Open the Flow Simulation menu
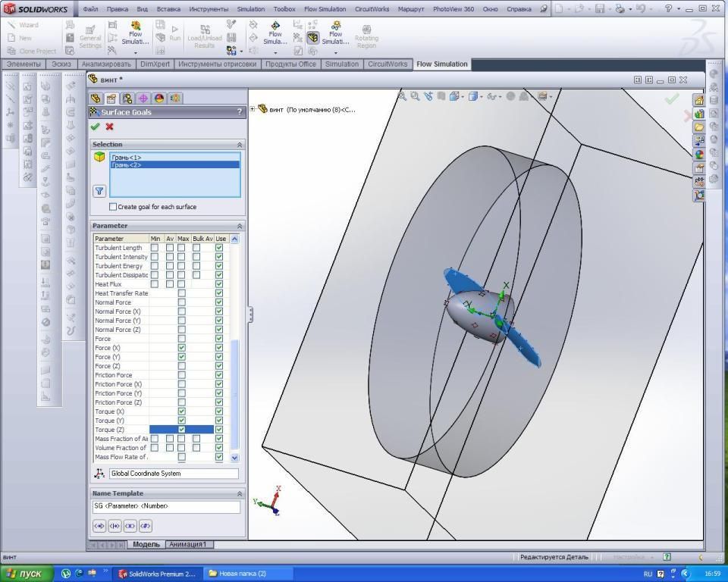The image size is (728, 582). tap(325, 9)
